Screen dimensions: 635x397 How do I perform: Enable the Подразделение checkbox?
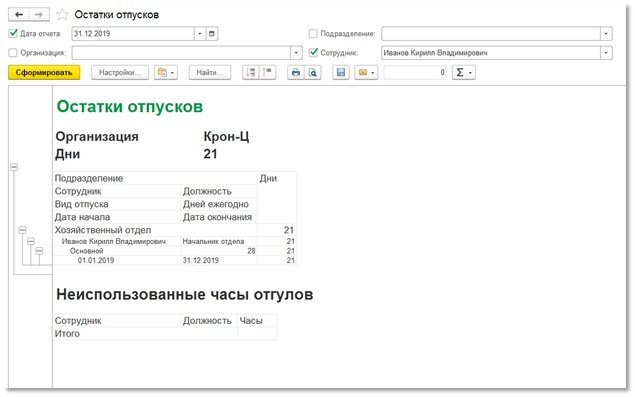[313, 34]
